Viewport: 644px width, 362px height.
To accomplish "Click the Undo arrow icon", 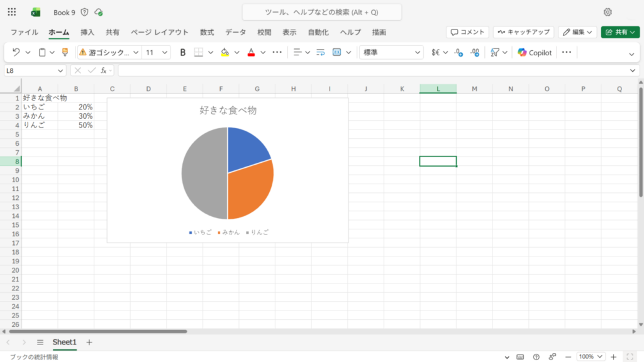I will 16,53.
